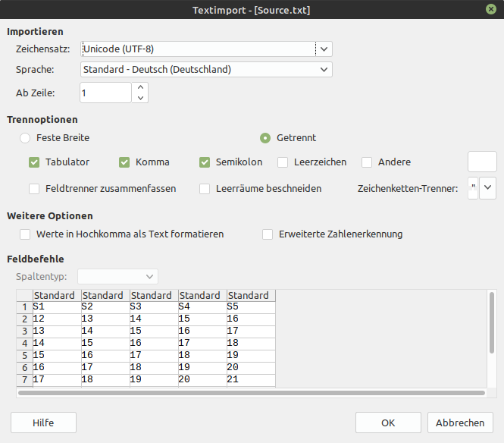Click preview cell S5 in row 1

(x=252, y=307)
